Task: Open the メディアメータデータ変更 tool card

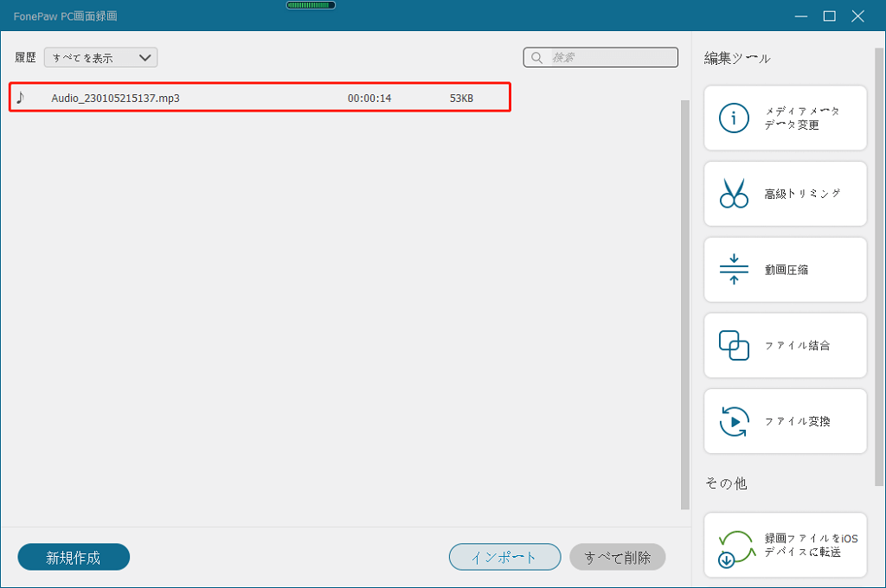Action: click(785, 118)
